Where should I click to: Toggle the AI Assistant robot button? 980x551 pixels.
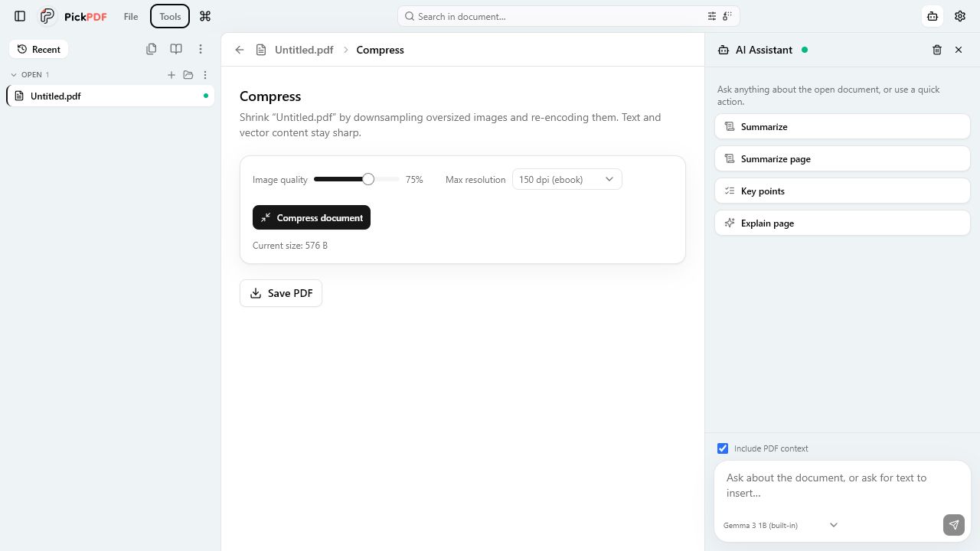933,16
